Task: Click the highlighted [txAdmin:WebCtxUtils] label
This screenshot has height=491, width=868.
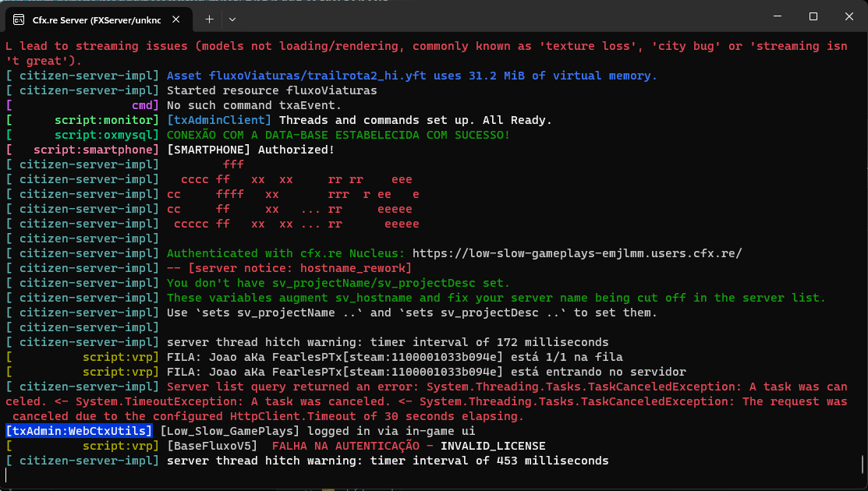Action: click(80, 431)
